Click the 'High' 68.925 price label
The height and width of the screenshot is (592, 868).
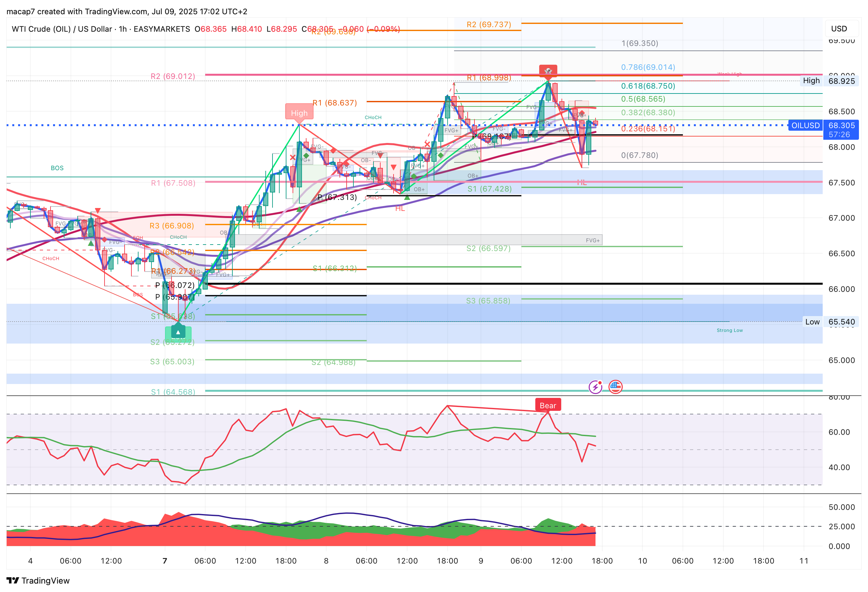click(x=829, y=81)
